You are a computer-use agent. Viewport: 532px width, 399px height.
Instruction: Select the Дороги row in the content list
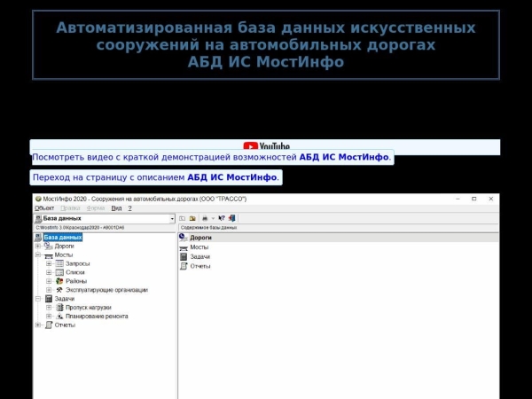pyautogui.click(x=339, y=238)
